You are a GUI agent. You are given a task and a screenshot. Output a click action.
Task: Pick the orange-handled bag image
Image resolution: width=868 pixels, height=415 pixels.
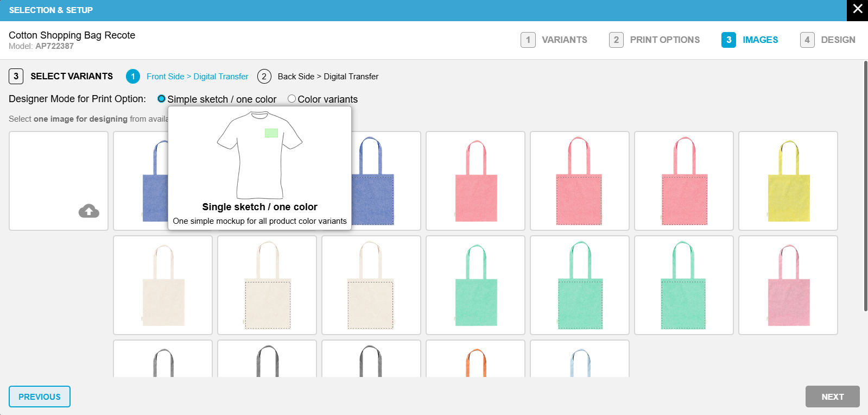[x=476, y=359]
